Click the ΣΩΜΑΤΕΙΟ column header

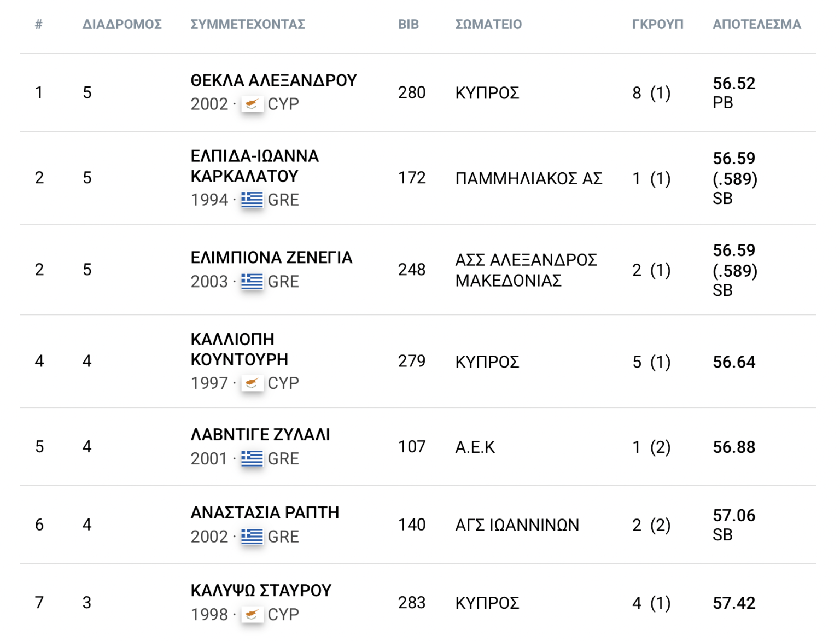pyautogui.click(x=488, y=24)
